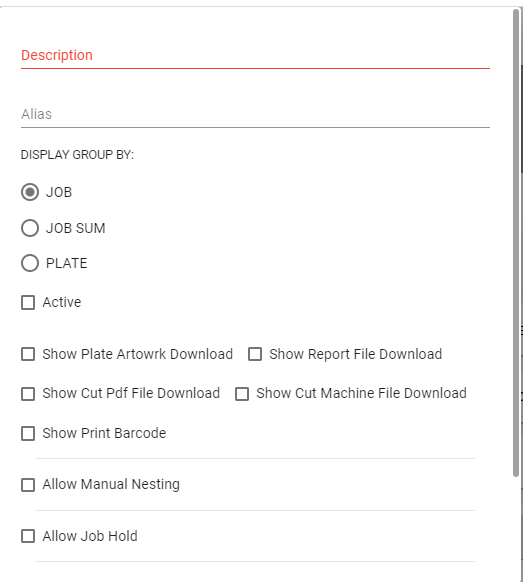Tick the Show Plate Artowrk Download checkbox
Screen dimensions: 523x582
pos(28,354)
